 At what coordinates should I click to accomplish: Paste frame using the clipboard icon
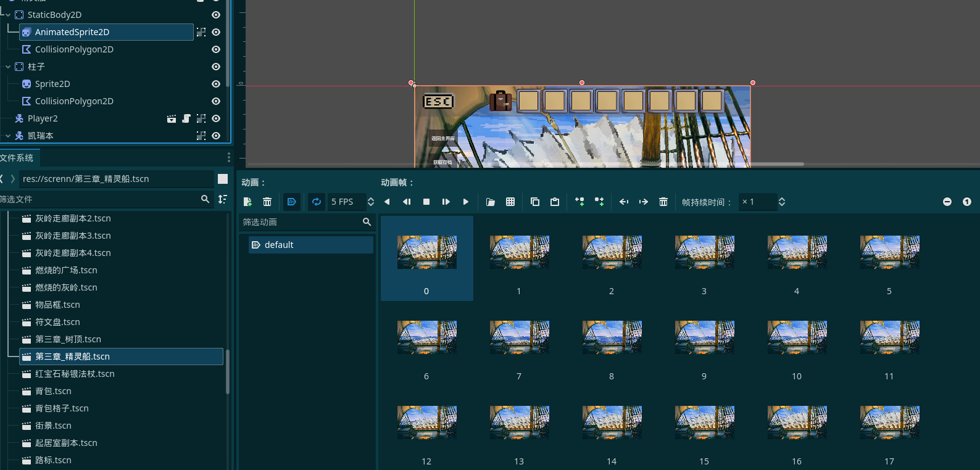pos(555,202)
